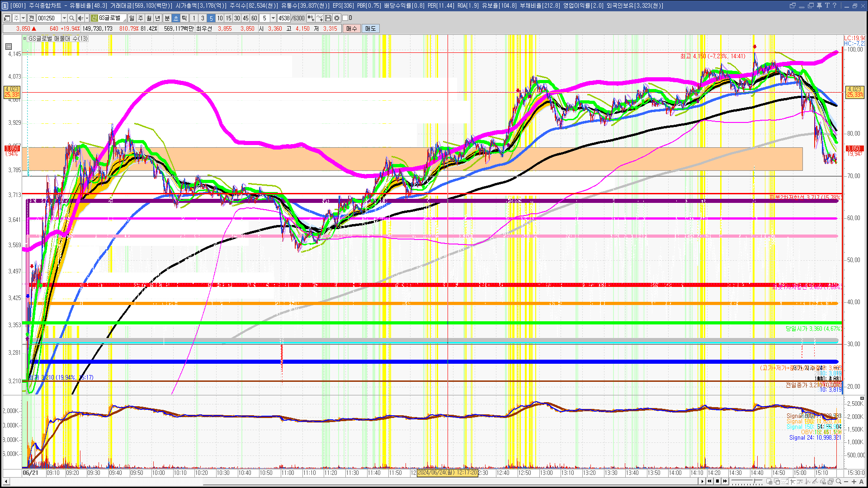Image resolution: width=868 pixels, height=488 pixels.
Task: Click the stock search magnifier icon
Action: tap(71, 18)
